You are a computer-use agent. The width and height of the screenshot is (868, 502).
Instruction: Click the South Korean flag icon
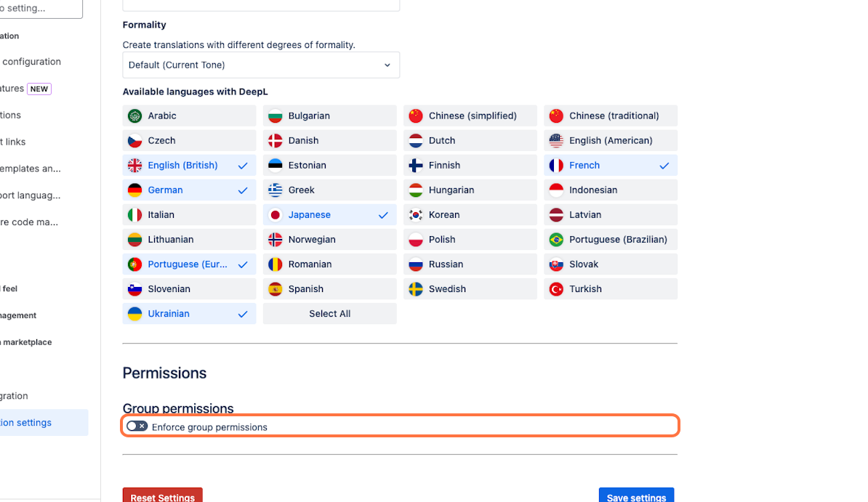click(416, 215)
